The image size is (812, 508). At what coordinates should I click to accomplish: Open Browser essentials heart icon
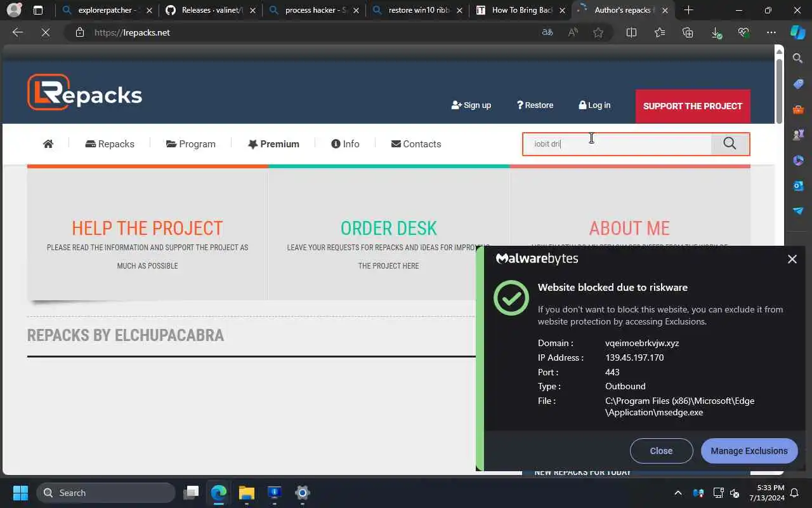coord(743,32)
